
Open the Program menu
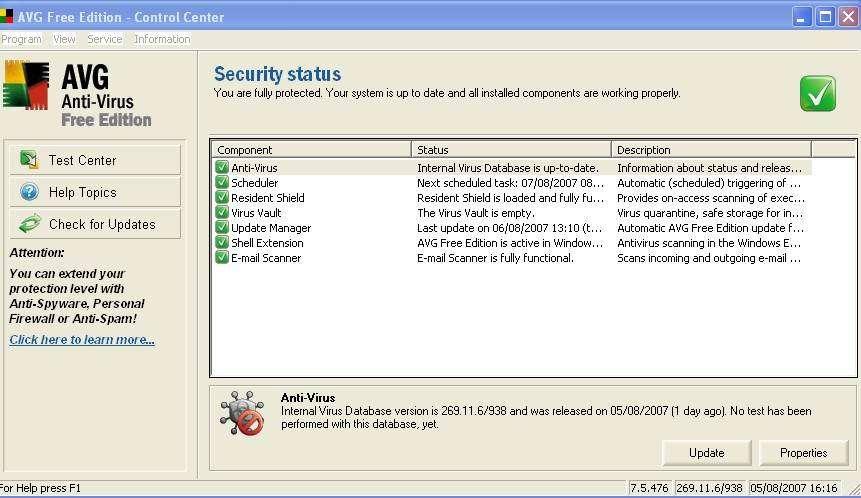pyautogui.click(x=21, y=39)
